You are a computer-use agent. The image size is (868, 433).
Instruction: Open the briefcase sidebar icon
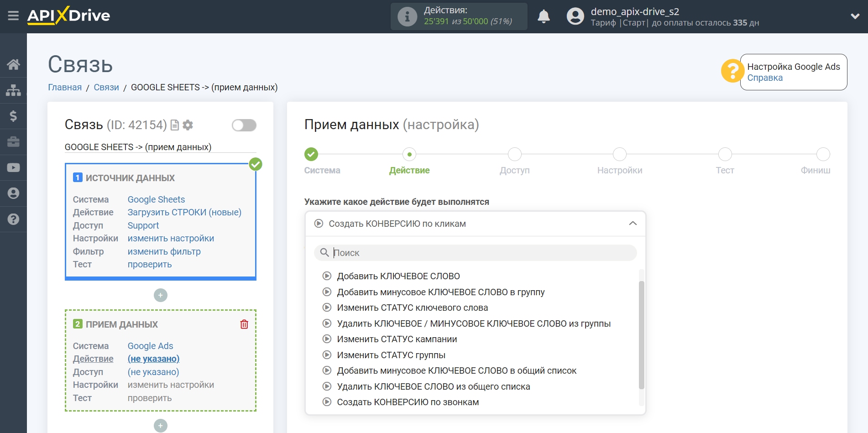[x=13, y=141]
